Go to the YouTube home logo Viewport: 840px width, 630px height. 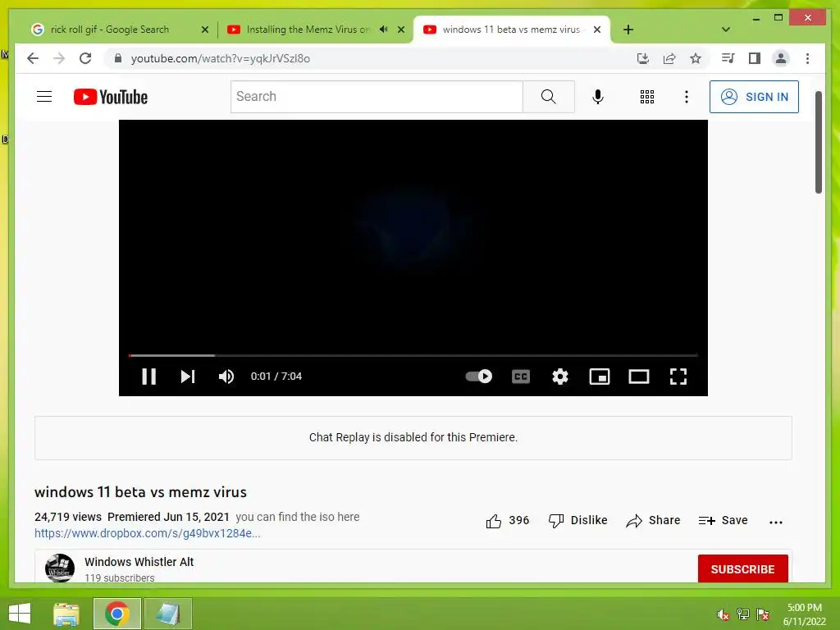click(111, 97)
